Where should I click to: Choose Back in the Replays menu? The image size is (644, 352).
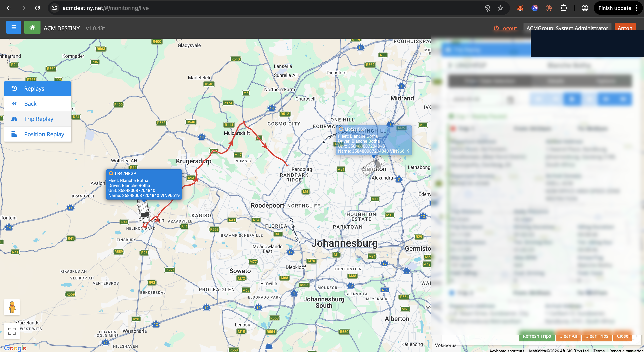coord(38,104)
